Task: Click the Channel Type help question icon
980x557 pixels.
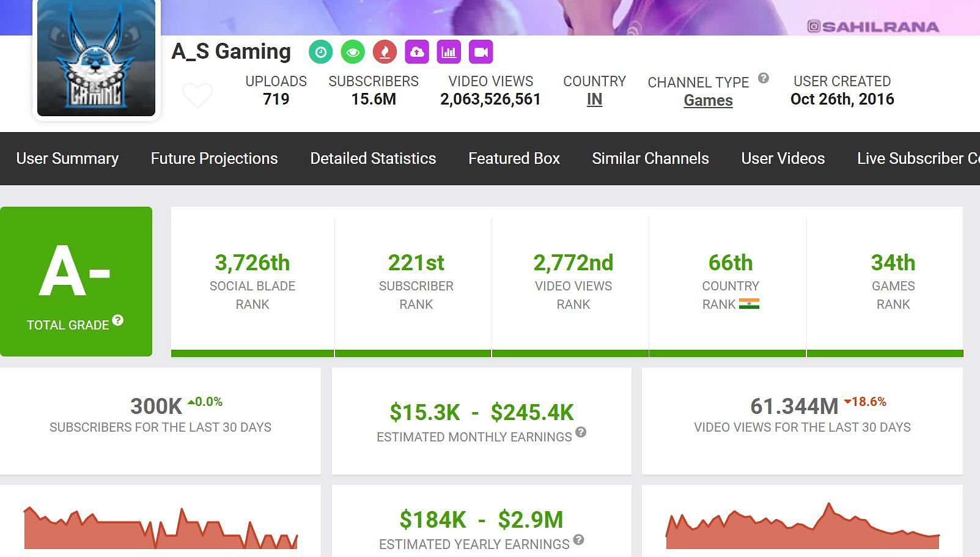Action: (x=763, y=78)
